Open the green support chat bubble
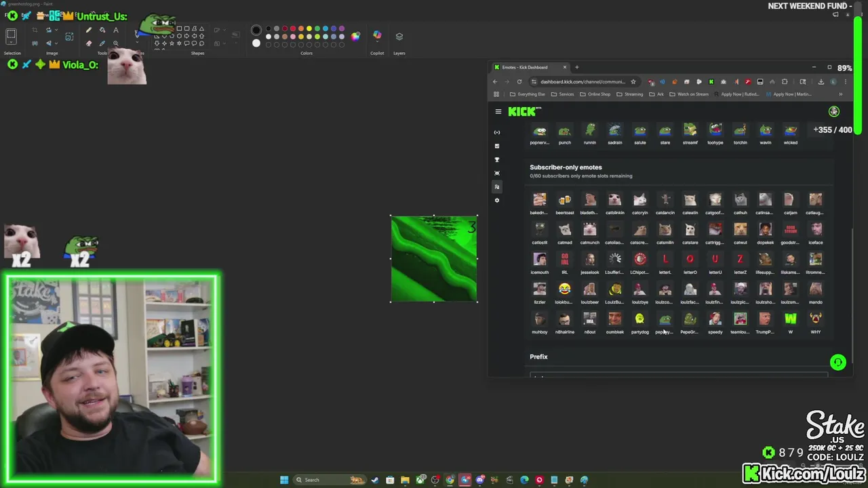 pyautogui.click(x=838, y=362)
